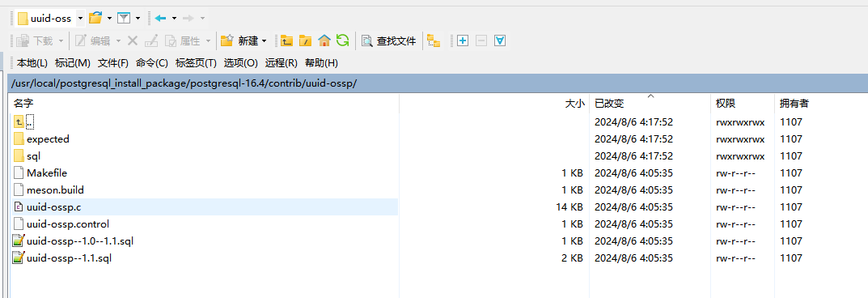This screenshot has height=298, width=868.
Task: Click the root directory folder icon
Action: [x=305, y=40]
